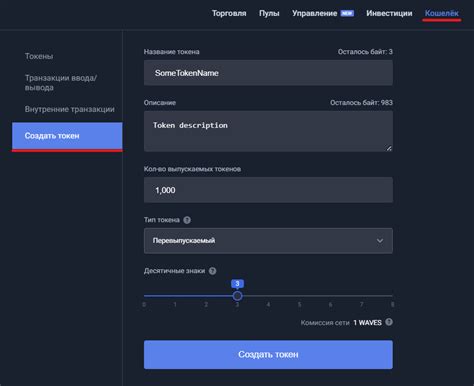Click the token type dropdown chevron
This screenshot has width=474, height=386.
[380, 241]
